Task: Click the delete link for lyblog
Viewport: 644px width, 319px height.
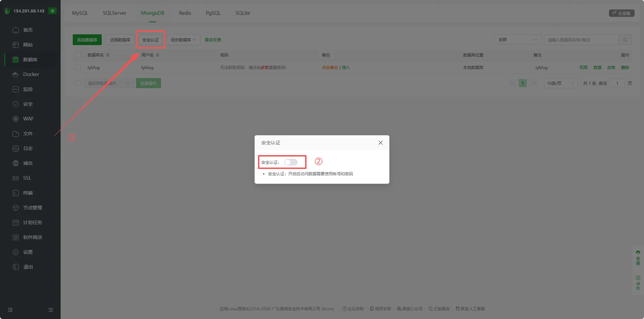Action: pyautogui.click(x=625, y=67)
